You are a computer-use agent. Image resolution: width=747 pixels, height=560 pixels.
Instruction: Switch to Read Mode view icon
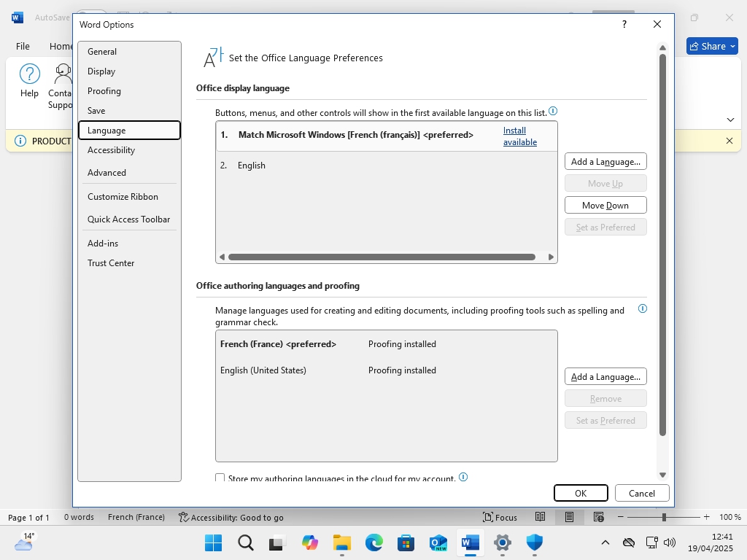point(540,517)
